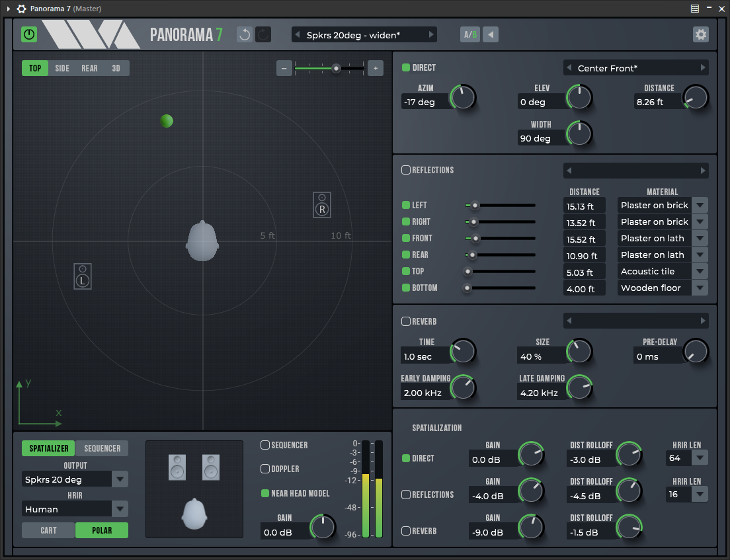Screen dimensions: 730x560
Task: Open the HRIR Human dropdown
Action: click(x=120, y=509)
